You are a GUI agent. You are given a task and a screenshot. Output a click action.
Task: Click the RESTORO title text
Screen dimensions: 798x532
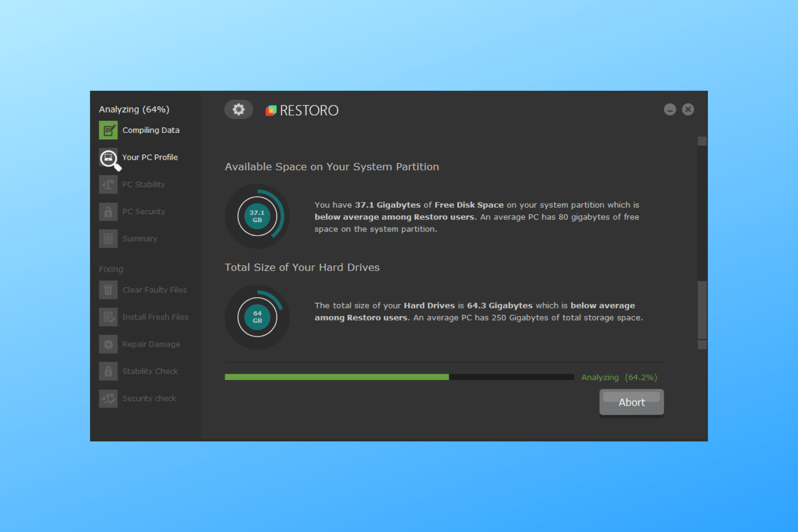(309, 111)
